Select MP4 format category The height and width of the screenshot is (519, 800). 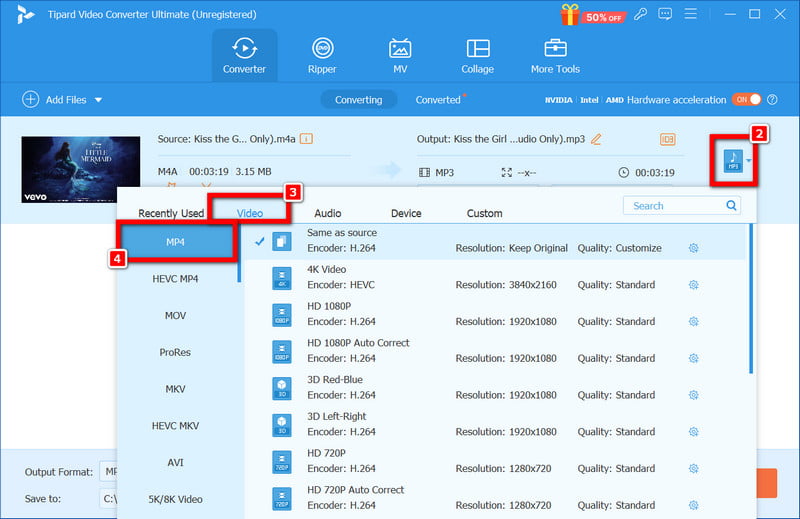pyautogui.click(x=176, y=242)
